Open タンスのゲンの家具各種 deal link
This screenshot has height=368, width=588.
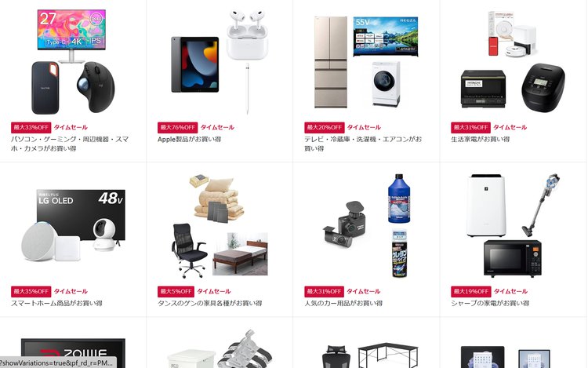click(x=209, y=303)
